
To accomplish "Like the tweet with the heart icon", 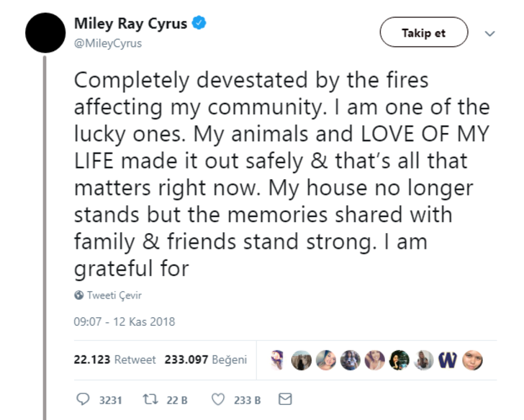I will tap(220, 399).
